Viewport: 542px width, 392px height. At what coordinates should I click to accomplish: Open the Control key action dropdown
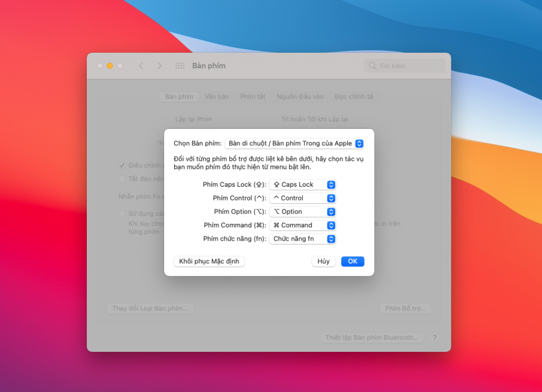[302, 198]
